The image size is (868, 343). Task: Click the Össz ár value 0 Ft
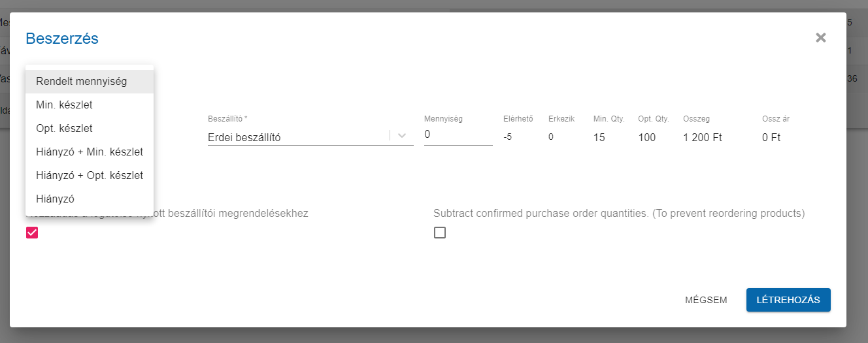[x=771, y=138]
